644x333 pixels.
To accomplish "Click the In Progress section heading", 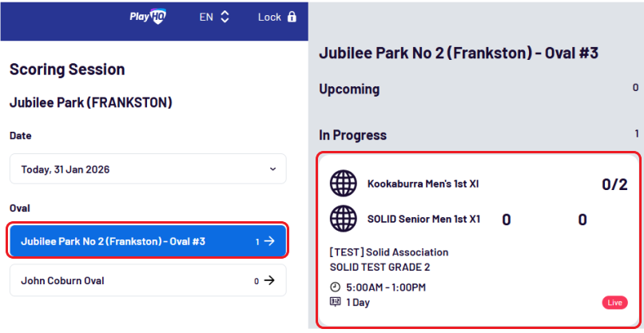I will pyautogui.click(x=352, y=135).
